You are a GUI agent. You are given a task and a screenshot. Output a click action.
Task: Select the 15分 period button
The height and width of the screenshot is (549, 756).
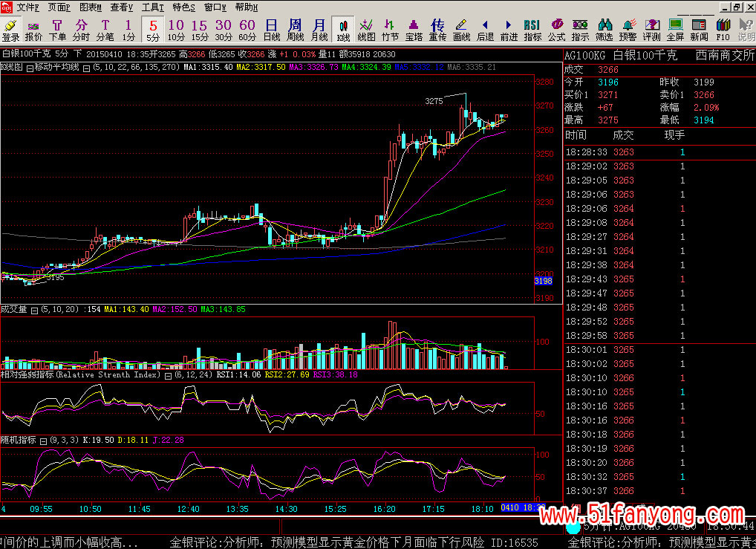coord(200,30)
